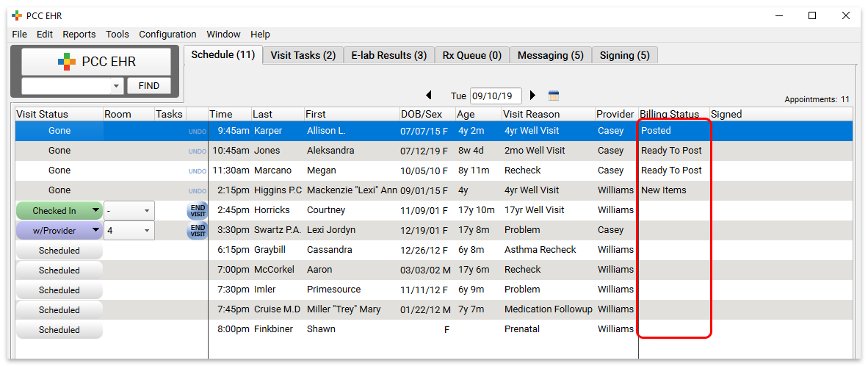Click END VISIT icon for Swartz P.A.
Viewport: 868px width, 366px height.
click(x=197, y=230)
